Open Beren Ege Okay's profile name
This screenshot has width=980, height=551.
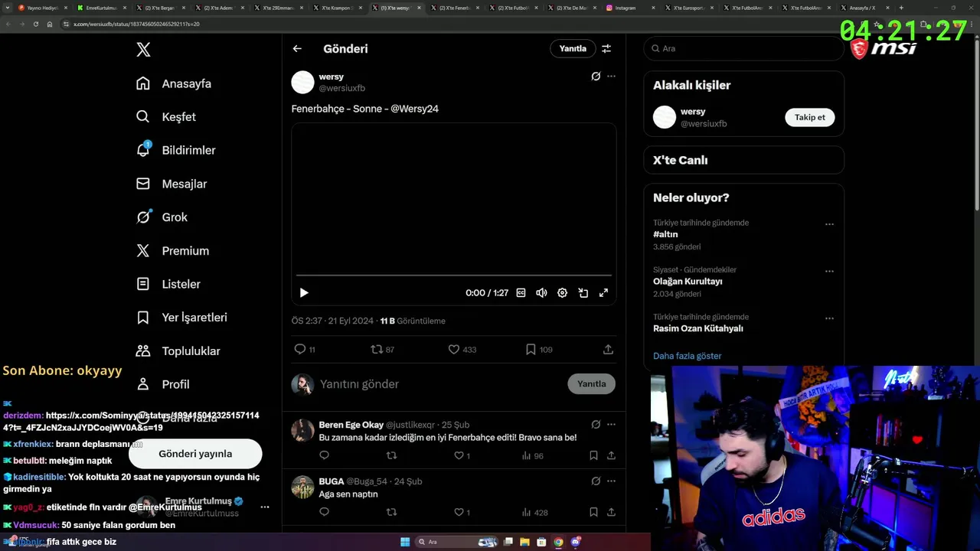coord(351,425)
